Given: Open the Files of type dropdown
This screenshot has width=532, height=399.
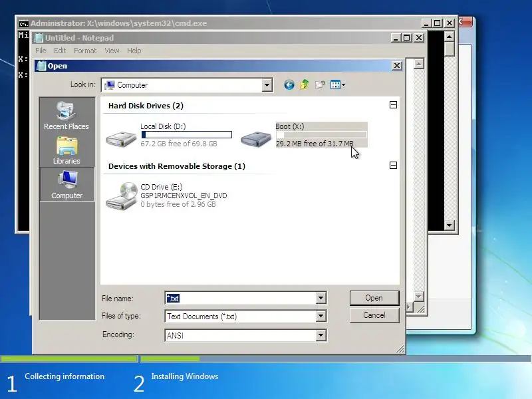Looking at the screenshot, I should (321, 317).
